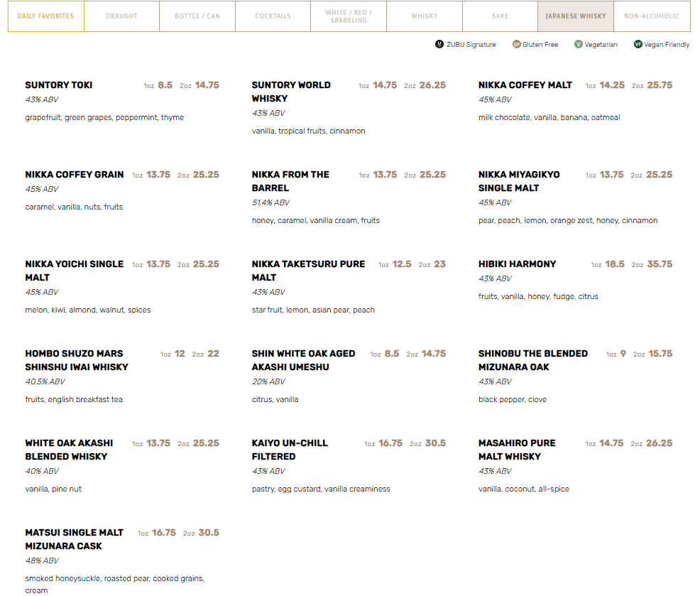The height and width of the screenshot is (596, 700).
Task: Click Hibiki Harmony 2oz price 35.75
Action: (660, 264)
